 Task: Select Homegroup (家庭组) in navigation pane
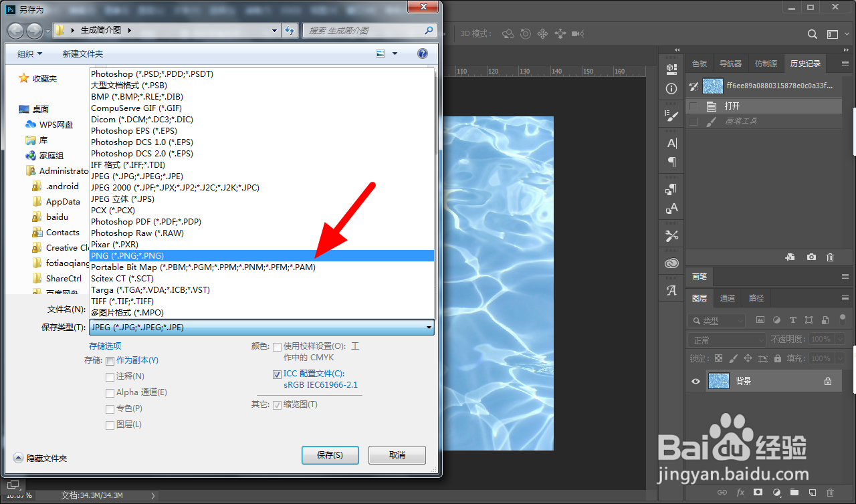pos(45,155)
